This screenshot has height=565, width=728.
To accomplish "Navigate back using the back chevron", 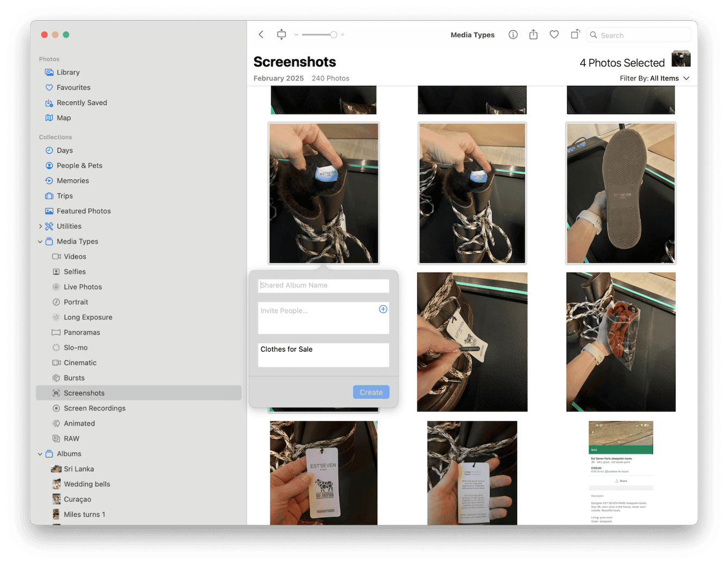I will tap(261, 34).
